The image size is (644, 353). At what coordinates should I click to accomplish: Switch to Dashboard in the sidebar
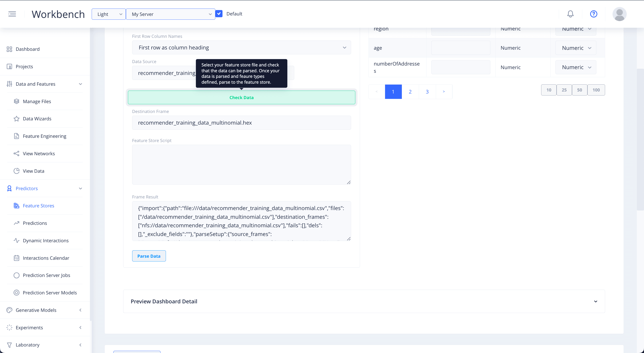(28, 49)
